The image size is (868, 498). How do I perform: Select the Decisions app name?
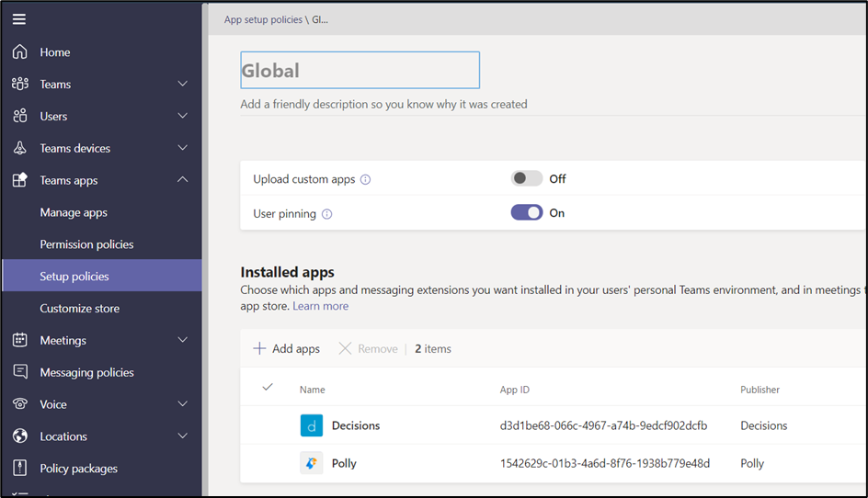[356, 425]
